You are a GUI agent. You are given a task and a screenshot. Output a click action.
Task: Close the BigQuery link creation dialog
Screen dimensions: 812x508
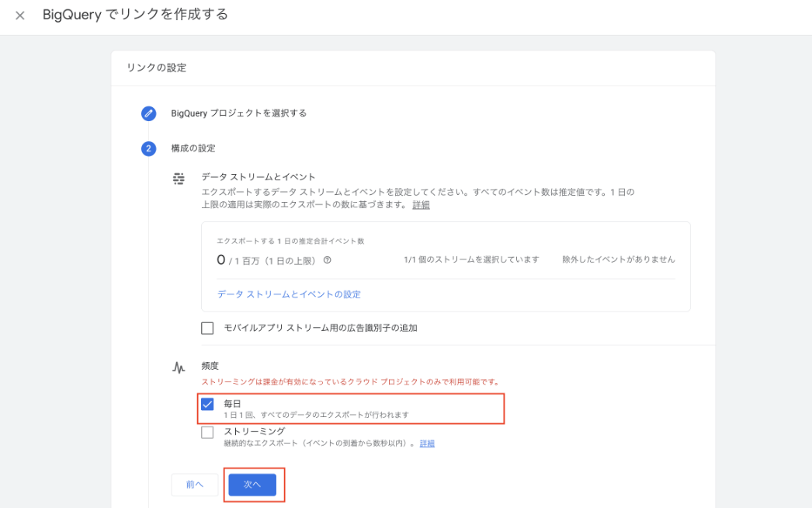pyautogui.click(x=19, y=16)
